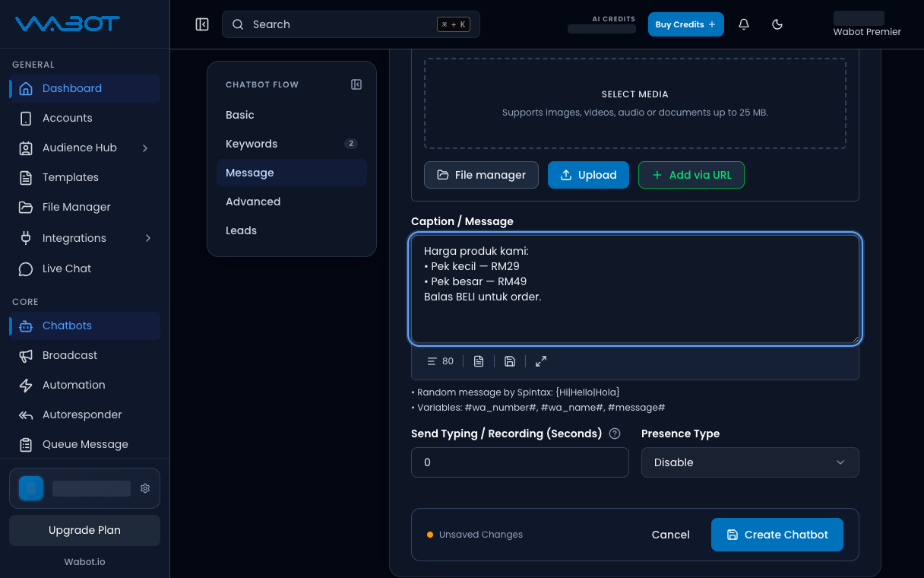Open the File manager media button
The height and width of the screenshot is (578, 924).
point(481,175)
